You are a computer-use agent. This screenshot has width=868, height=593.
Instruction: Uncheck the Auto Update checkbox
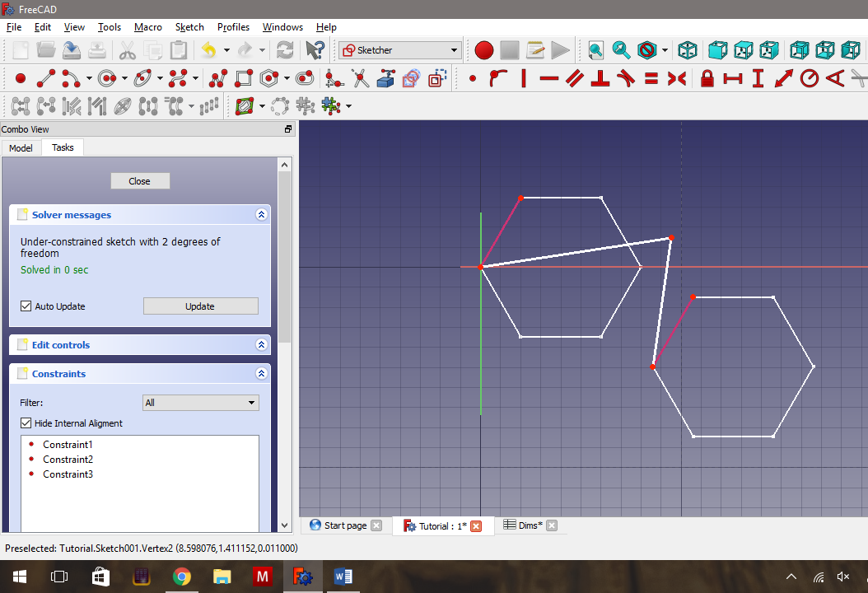tap(26, 306)
